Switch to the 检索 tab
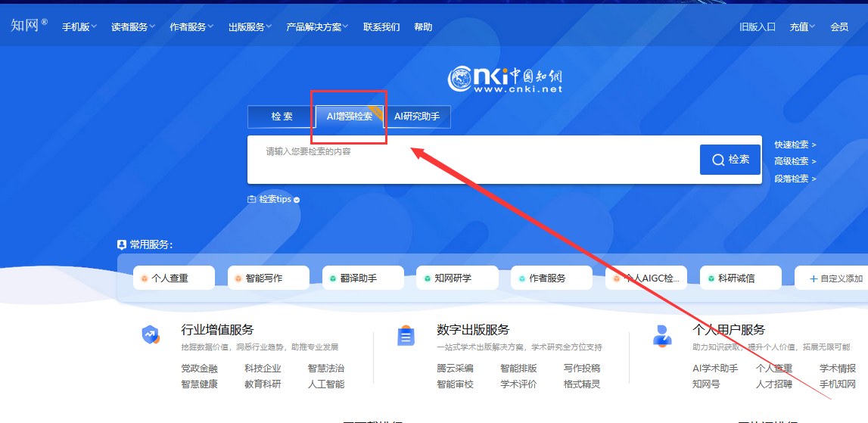Screen dimensions: 868x423 pyautogui.click(x=282, y=117)
